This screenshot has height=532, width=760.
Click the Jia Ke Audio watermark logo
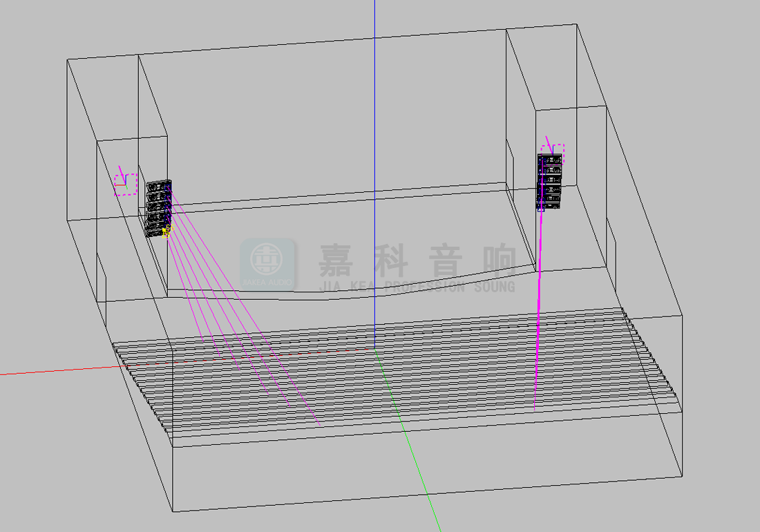point(267,264)
